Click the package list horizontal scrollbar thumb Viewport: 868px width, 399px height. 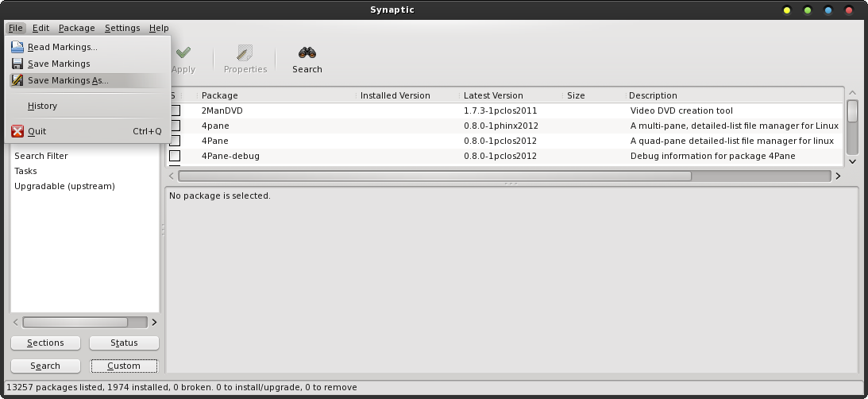click(434, 176)
